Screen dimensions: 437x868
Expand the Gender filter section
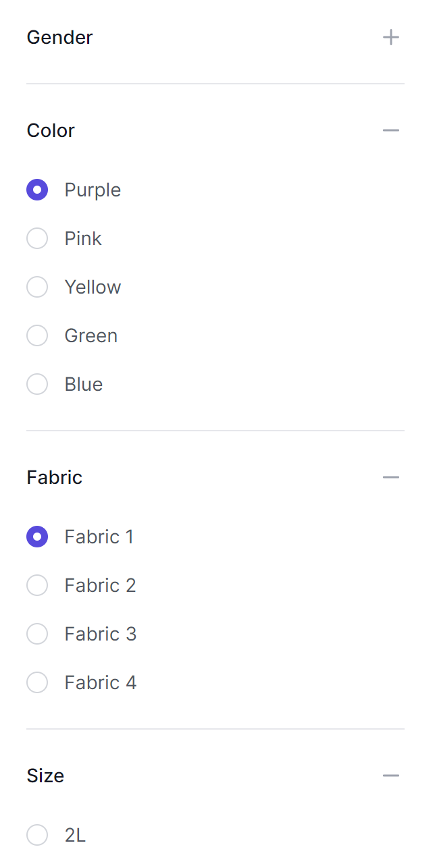click(390, 37)
